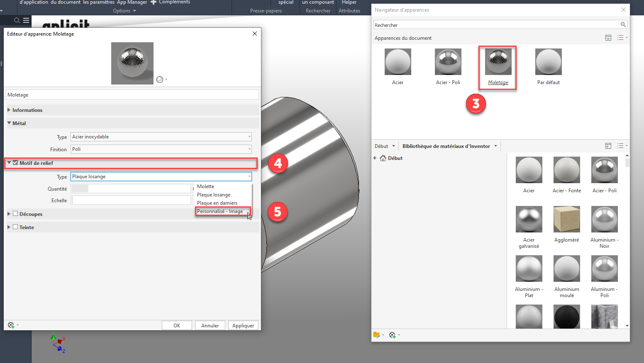
Task: Click the Appliquer button
Action: coord(243,325)
